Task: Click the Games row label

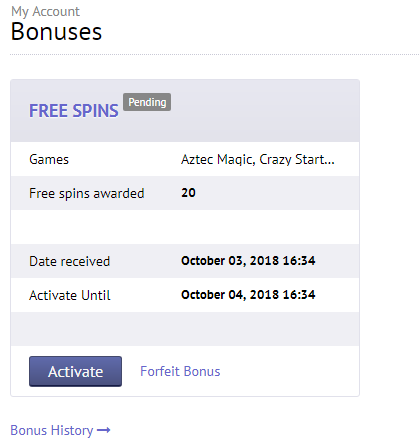Action: point(49,159)
